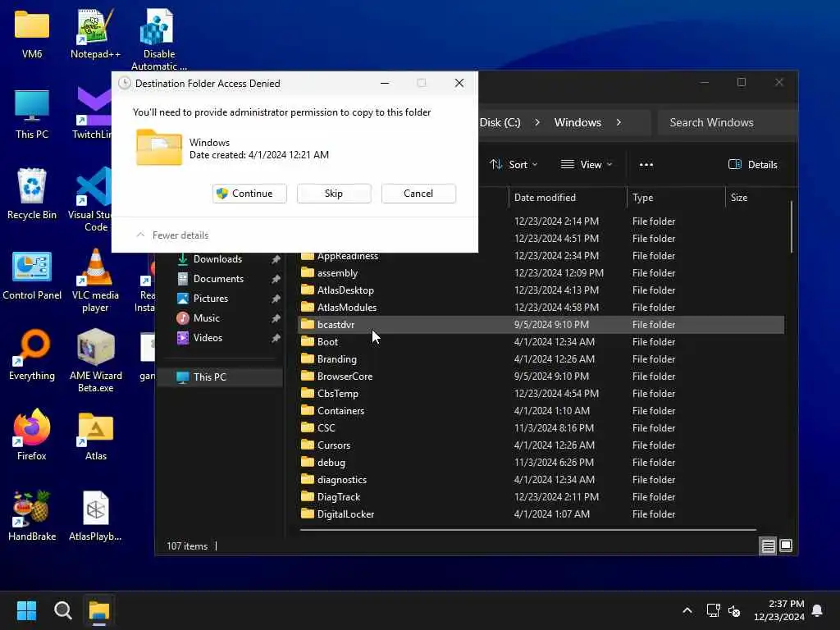The height and width of the screenshot is (630, 840).
Task: Launch HandBrake desktop shortcut
Action: point(32,516)
